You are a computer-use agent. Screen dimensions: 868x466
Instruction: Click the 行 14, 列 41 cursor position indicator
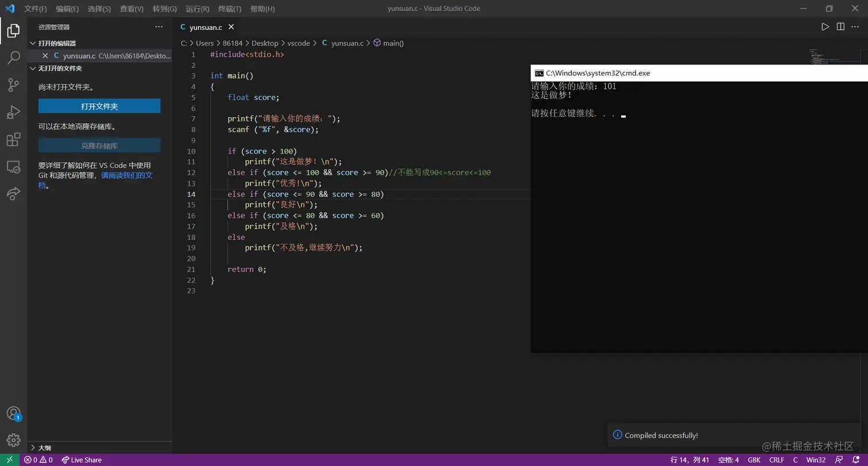[689, 460]
